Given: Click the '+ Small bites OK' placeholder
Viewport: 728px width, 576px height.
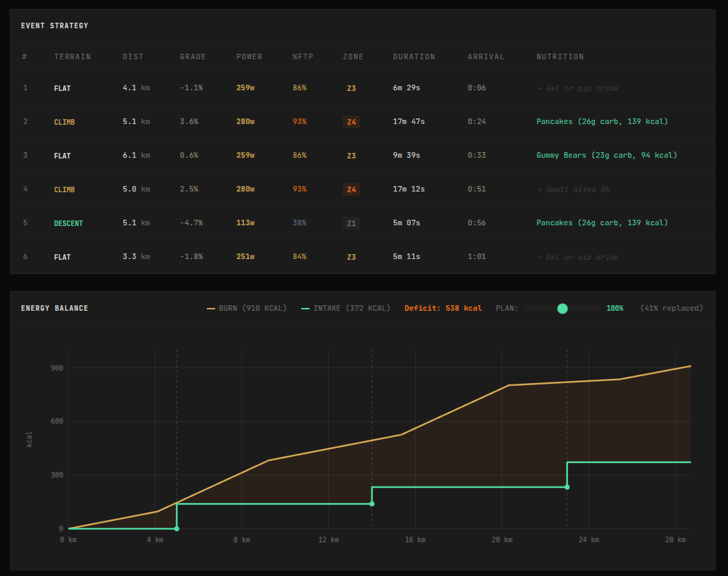Looking at the screenshot, I should coord(573,189).
